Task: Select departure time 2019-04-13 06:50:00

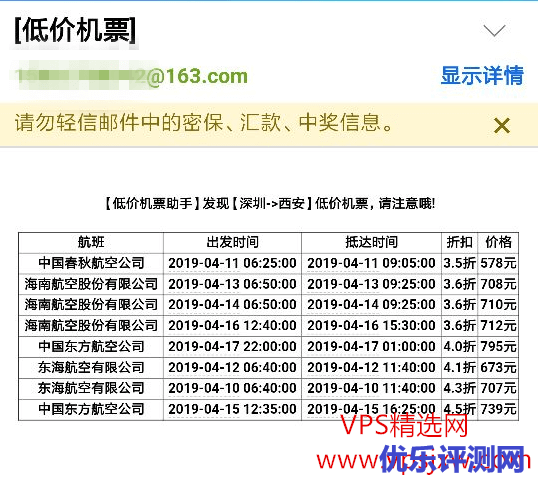Action: 232,284
